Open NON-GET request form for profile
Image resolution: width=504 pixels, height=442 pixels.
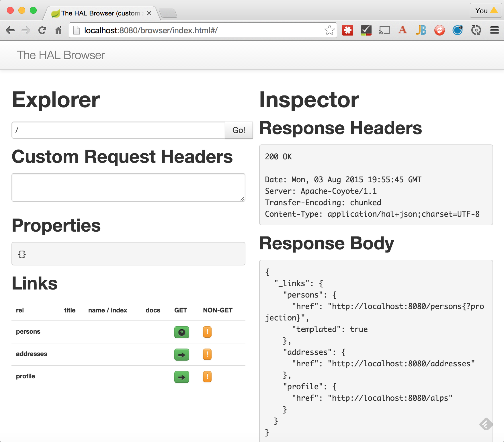(x=207, y=377)
